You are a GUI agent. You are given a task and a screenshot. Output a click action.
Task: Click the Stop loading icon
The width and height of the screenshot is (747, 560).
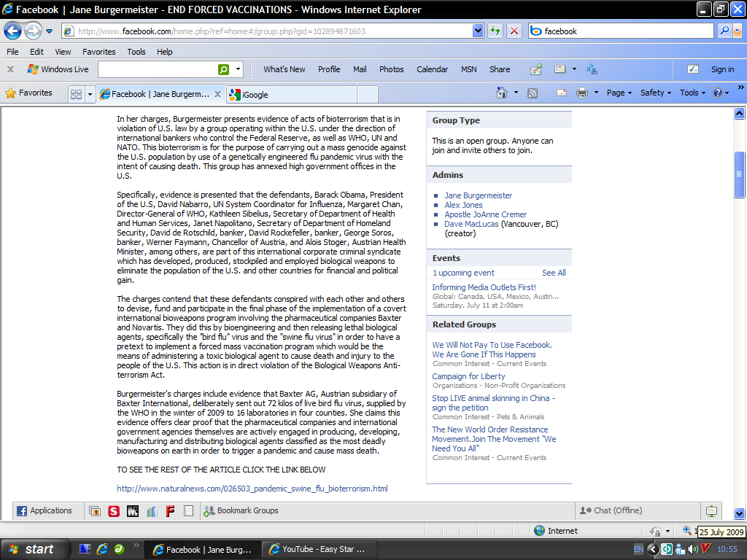point(514,31)
